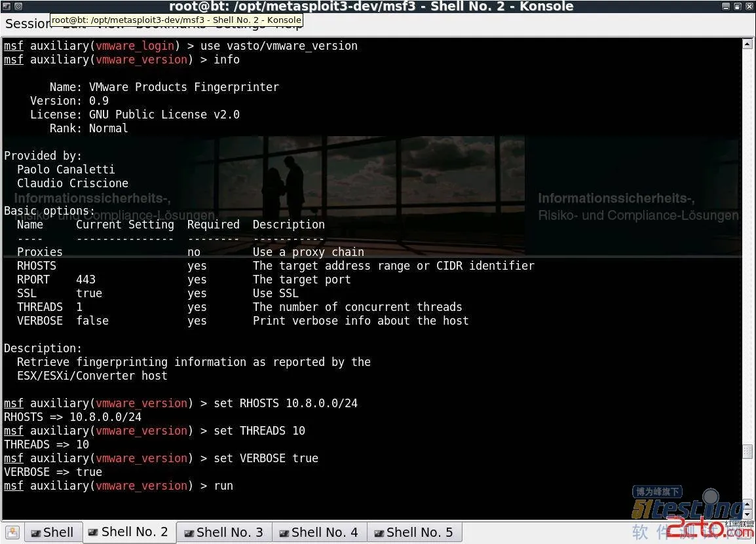Switch to the Shell No. 3 tab
Screen dimensions: 756x544
224,532
